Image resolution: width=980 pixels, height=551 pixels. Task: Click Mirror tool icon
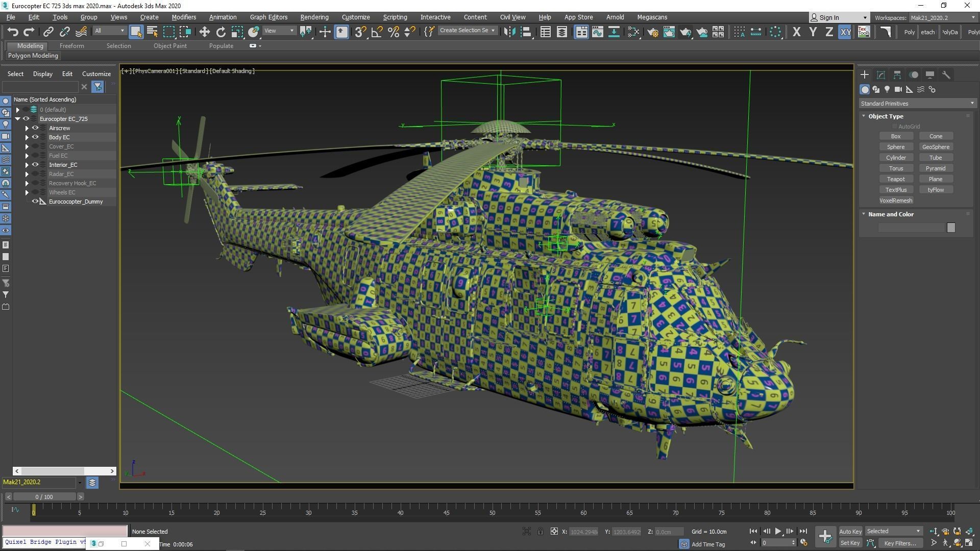509,32
